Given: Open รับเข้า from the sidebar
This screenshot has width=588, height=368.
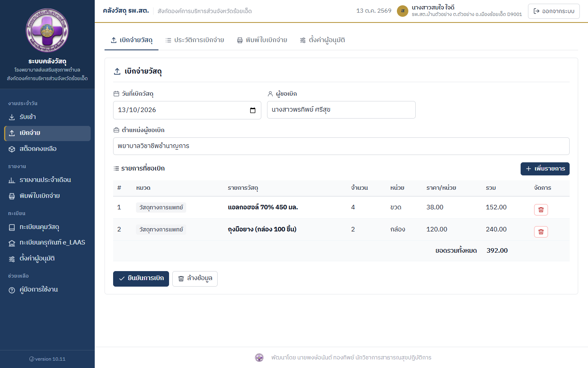Looking at the screenshot, I should point(47,117).
